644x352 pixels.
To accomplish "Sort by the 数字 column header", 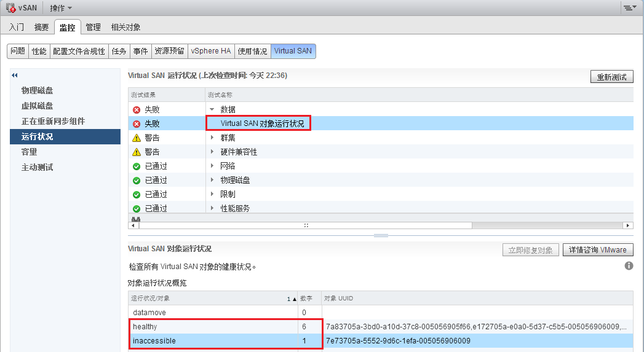I will (x=309, y=299).
